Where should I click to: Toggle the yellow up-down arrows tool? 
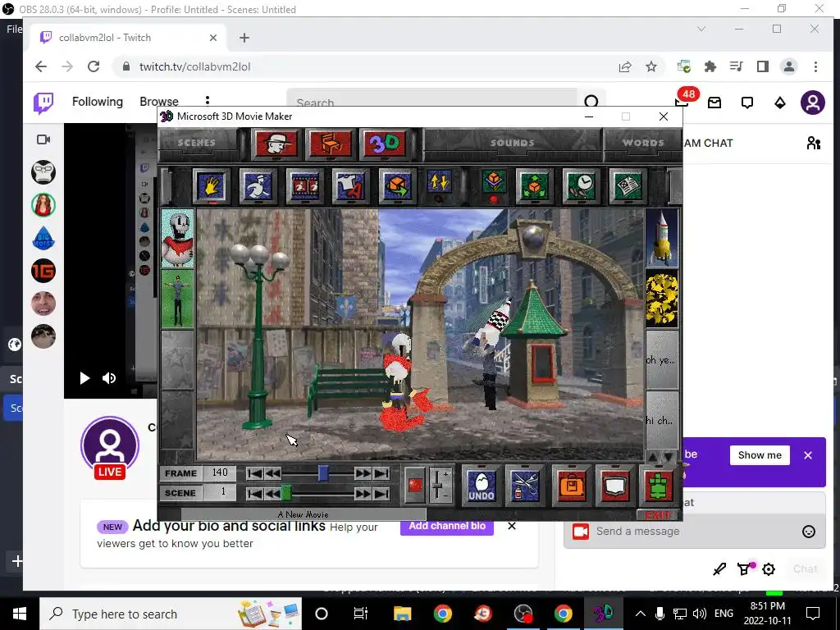point(440,185)
